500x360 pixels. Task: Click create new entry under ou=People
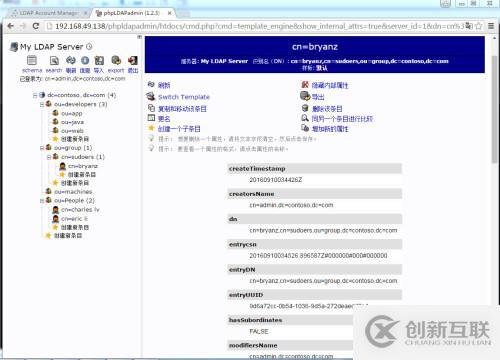point(75,227)
